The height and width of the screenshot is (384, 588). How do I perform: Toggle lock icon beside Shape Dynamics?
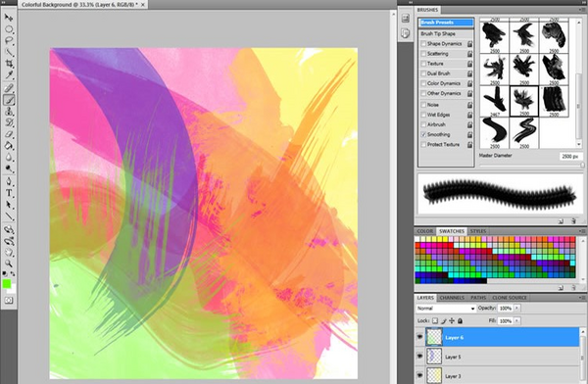[x=469, y=44]
